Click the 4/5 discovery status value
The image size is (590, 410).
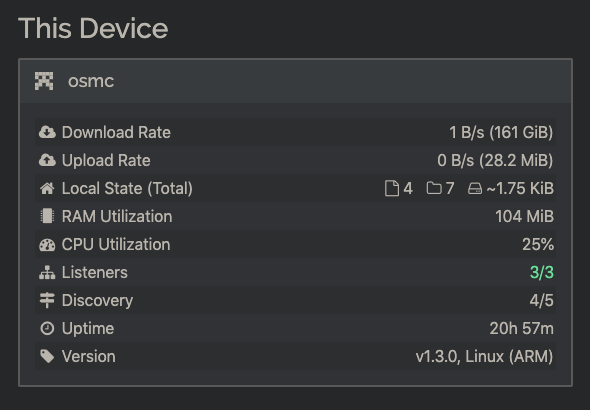point(541,301)
